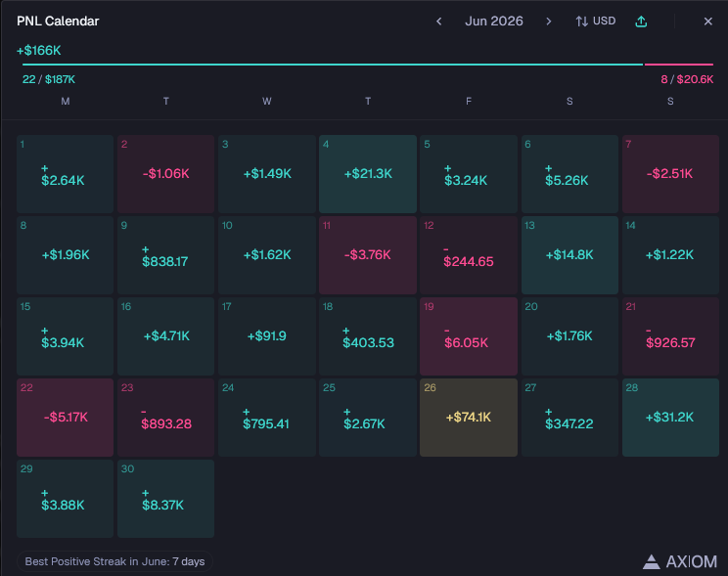Select June 9 cell +$838.17
728x576 pixels.
[x=165, y=255]
